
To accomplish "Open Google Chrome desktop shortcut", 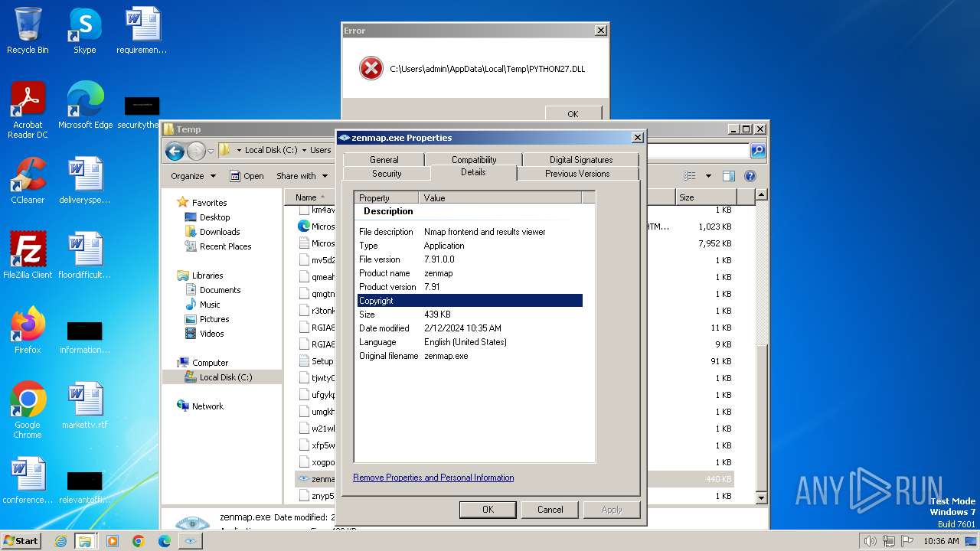I will pyautogui.click(x=28, y=411).
